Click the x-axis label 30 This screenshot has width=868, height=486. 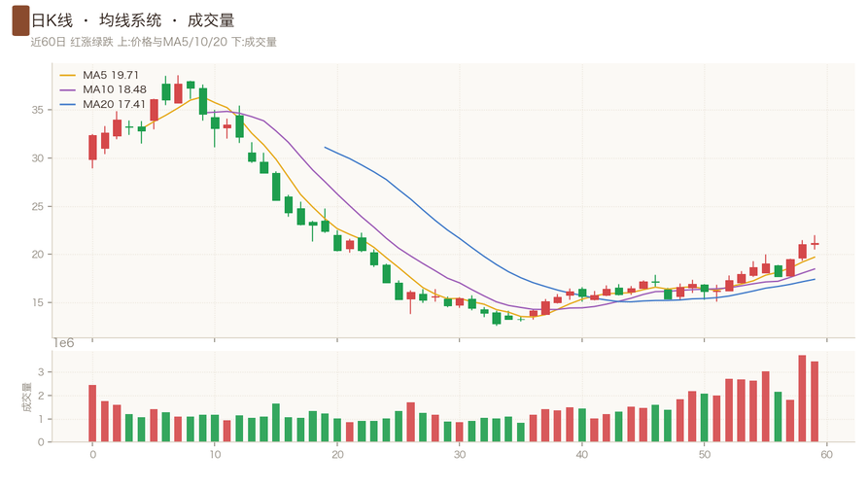pos(460,455)
